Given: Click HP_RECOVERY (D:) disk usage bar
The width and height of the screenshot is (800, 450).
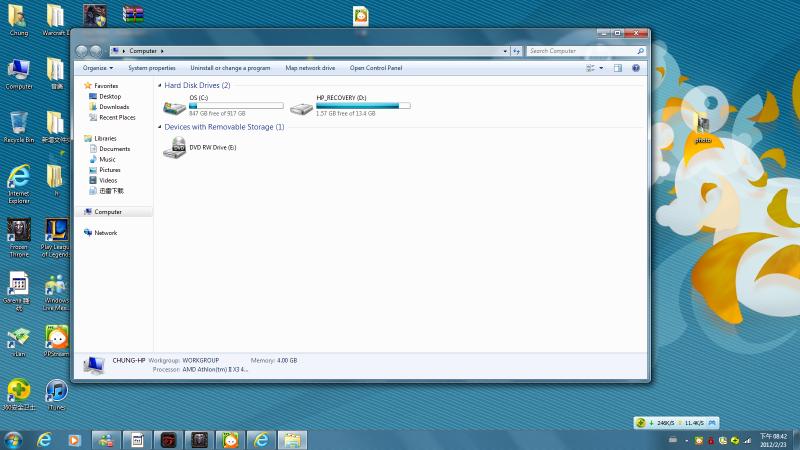Looking at the screenshot, I should (363, 106).
